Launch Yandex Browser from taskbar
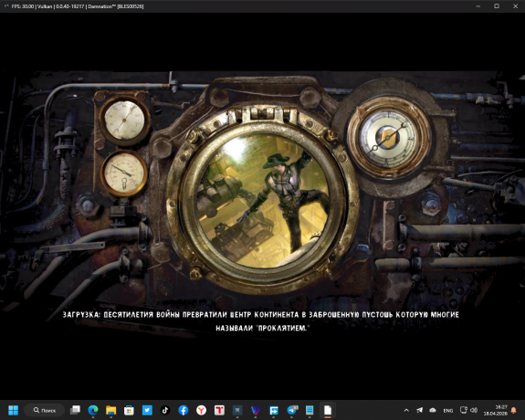This screenshot has width=525, height=420. point(201,410)
